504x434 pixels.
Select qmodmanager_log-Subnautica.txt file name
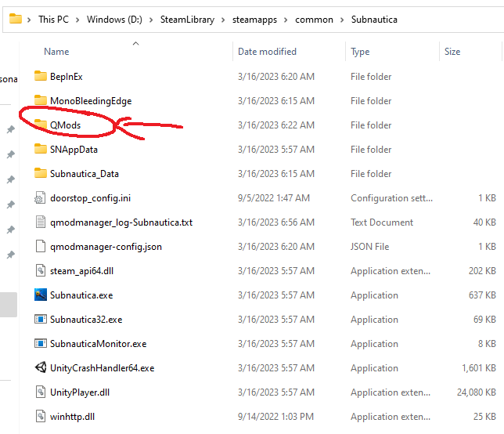(x=121, y=222)
